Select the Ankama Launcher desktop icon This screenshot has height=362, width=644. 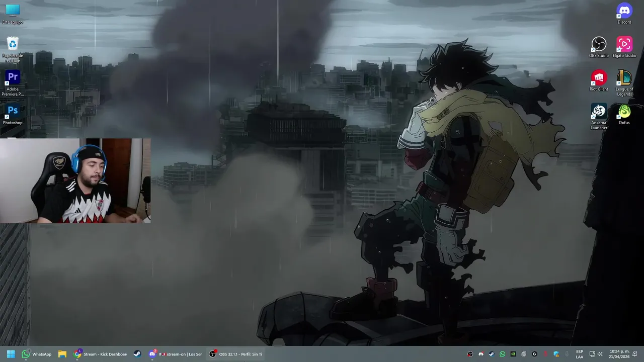click(x=599, y=117)
